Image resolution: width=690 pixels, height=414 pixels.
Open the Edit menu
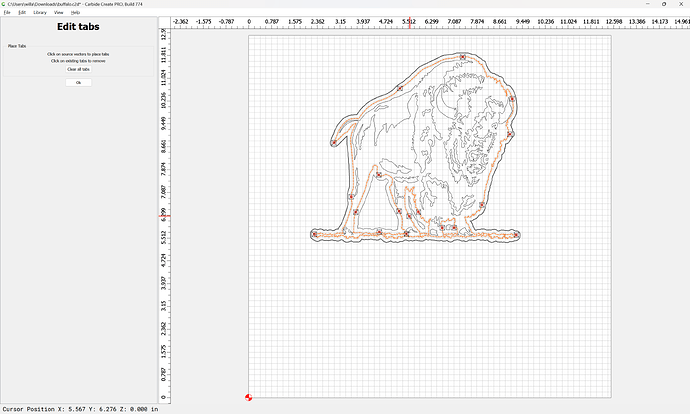(22, 12)
